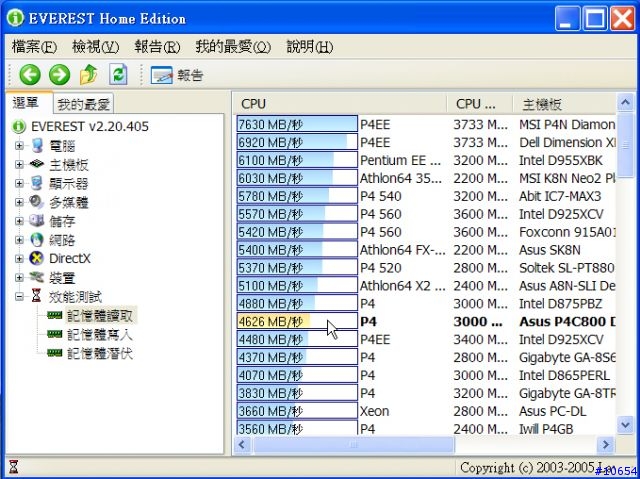Image resolution: width=640 pixels, height=479 pixels.
Task: Sort by the 主機板 column header
Action: tap(564, 104)
